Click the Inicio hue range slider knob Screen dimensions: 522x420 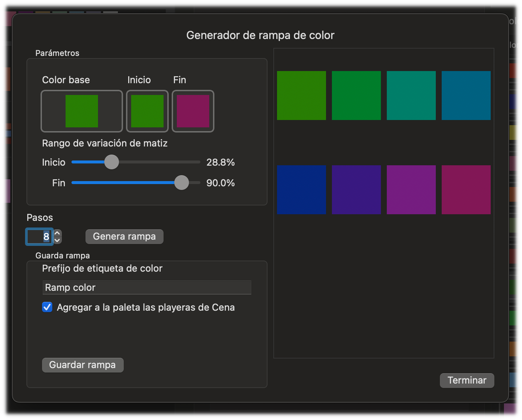point(111,162)
